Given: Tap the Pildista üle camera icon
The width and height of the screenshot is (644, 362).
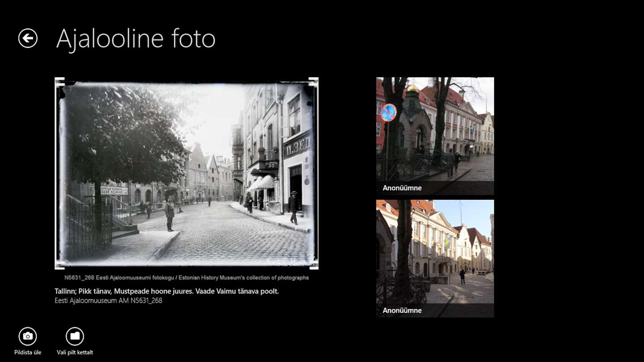Looking at the screenshot, I should coord(28,336).
